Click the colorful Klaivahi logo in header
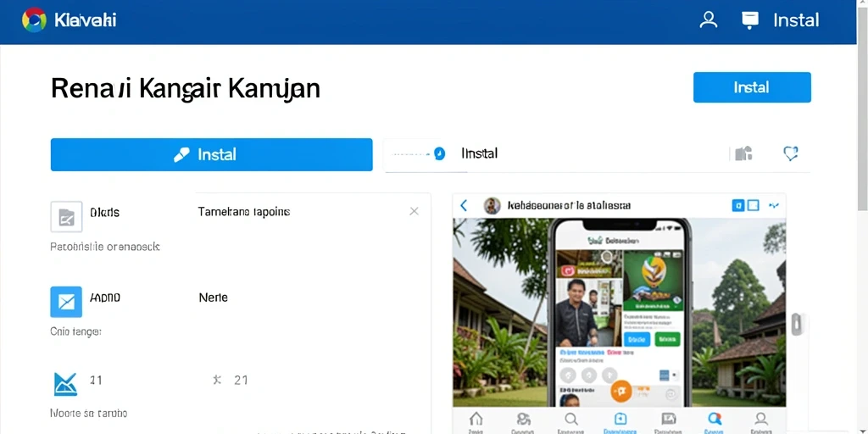Screen dimensions: 868x434 coord(34,20)
